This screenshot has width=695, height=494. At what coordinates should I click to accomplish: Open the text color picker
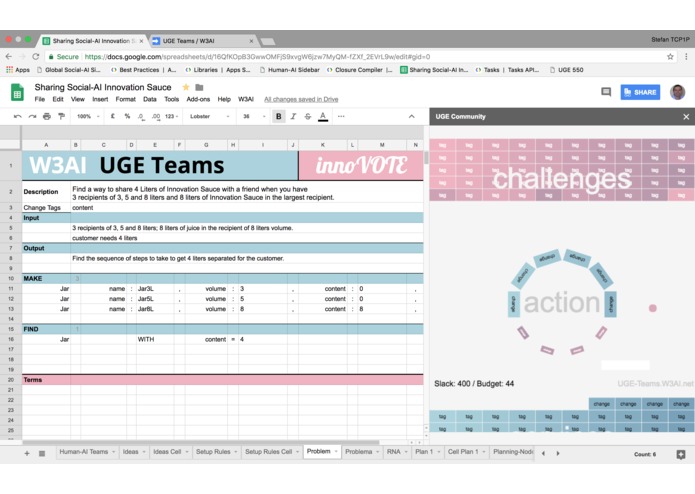(323, 117)
